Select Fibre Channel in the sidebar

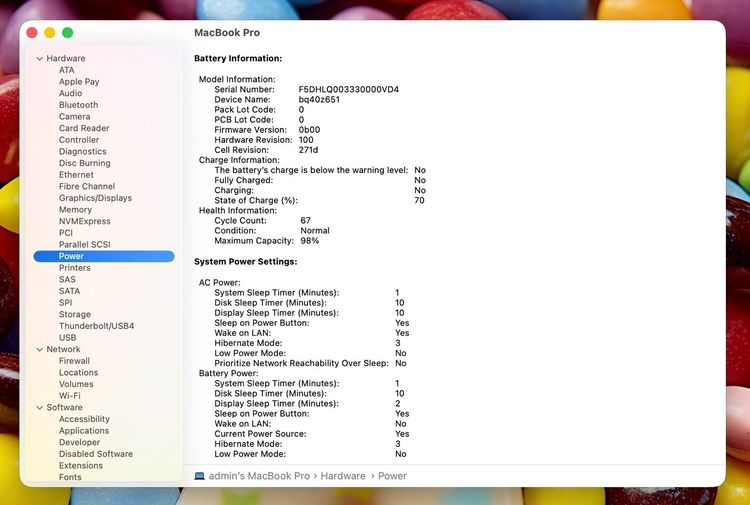87,187
